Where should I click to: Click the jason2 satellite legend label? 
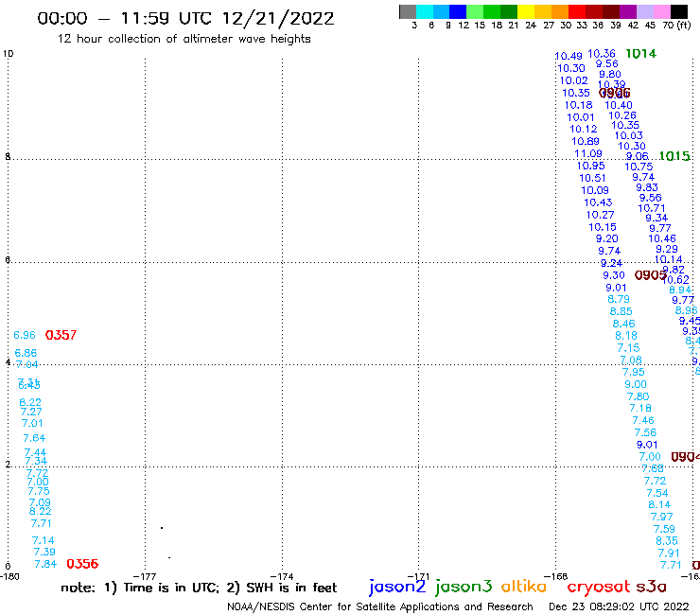click(x=397, y=587)
